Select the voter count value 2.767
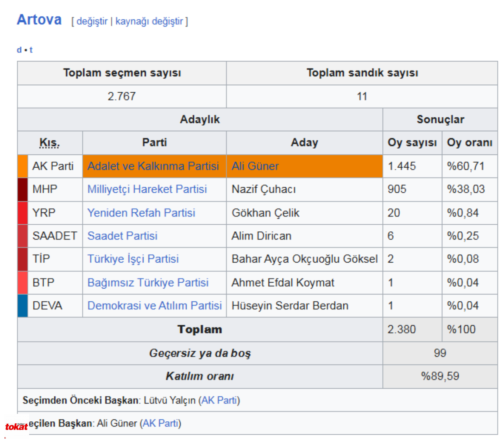The image size is (504, 443). point(122,96)
